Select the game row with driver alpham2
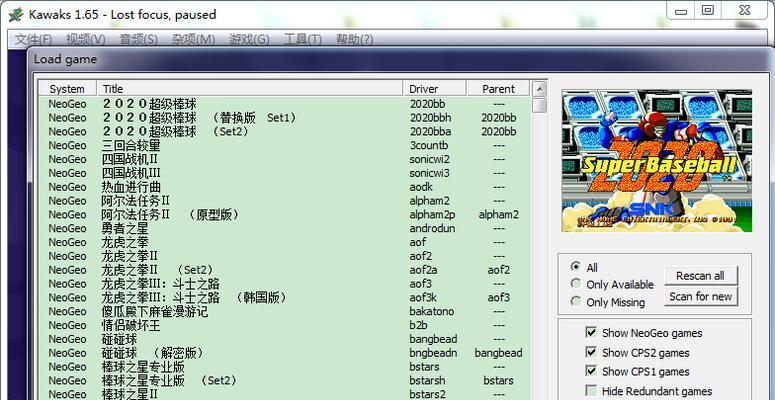Viewport: 775px width, 400px height. pyautogui.click(x=284, y=201)
